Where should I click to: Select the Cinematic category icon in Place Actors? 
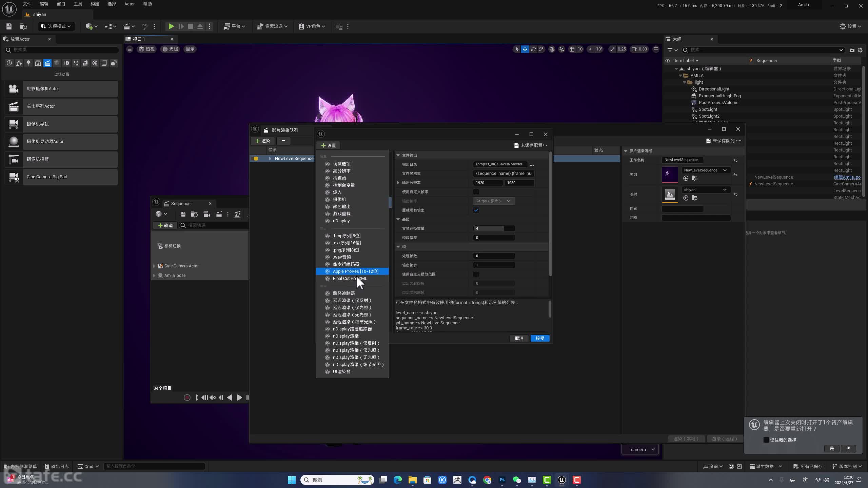tap(47, 63)
